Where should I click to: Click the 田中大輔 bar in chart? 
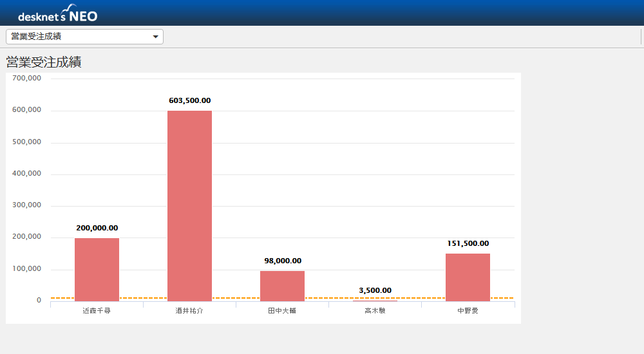click(x=282, y=286)
